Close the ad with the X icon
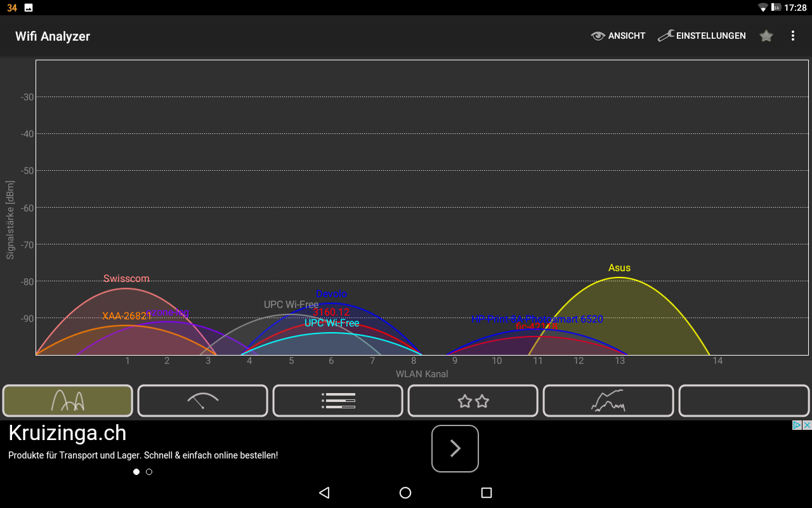The height and width of the screenshot is (508, 812). (x=807, y=425)
